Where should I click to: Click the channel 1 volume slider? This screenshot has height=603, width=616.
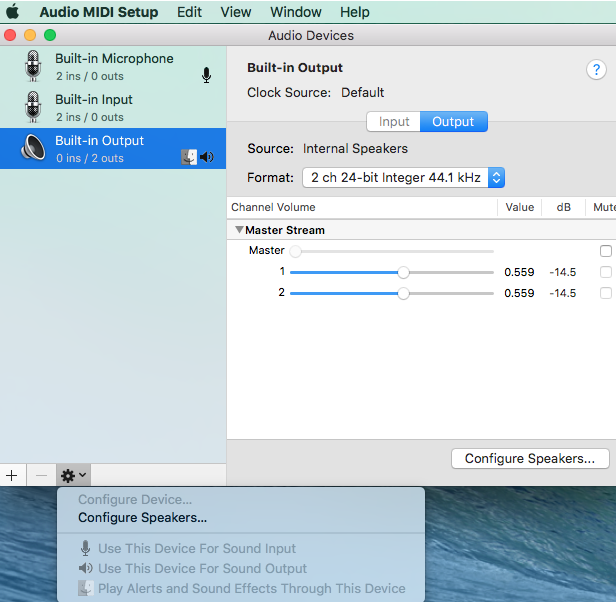point(392,272)
